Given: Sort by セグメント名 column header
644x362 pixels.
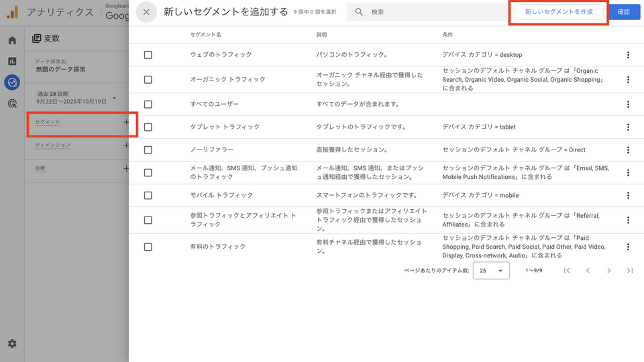Looking at the screenshot, I should [x=207, y=34].
